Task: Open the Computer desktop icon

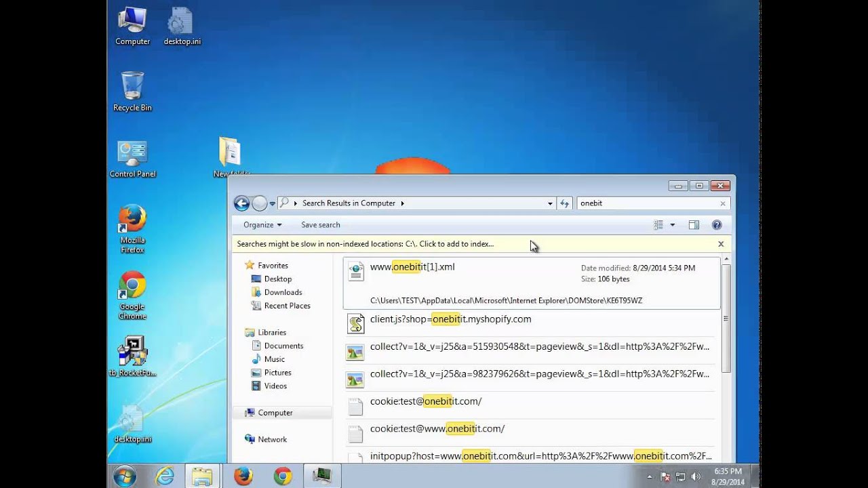Action: pos(132,27)
